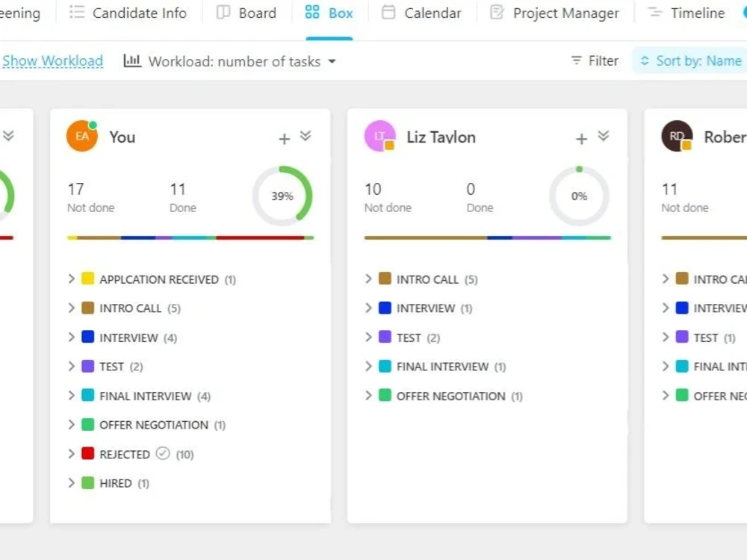The image size is (747, 560).
Task: Expand TEST (2) under You
Action: pos(71,366)
